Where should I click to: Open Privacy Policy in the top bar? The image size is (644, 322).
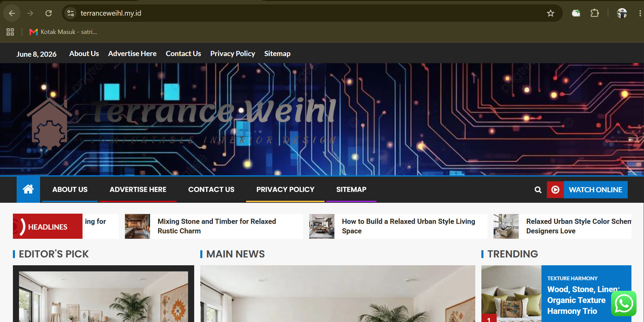pos(233,54)
